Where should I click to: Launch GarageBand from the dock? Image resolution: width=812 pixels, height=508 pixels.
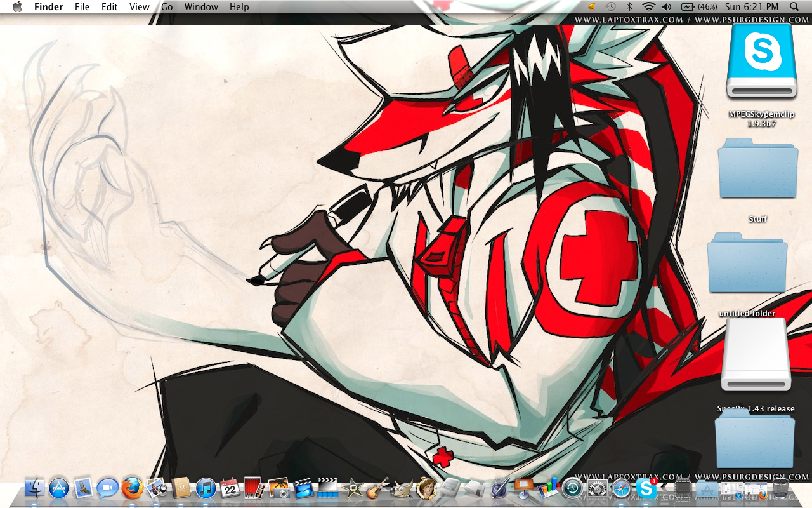[x=377, y=488]
